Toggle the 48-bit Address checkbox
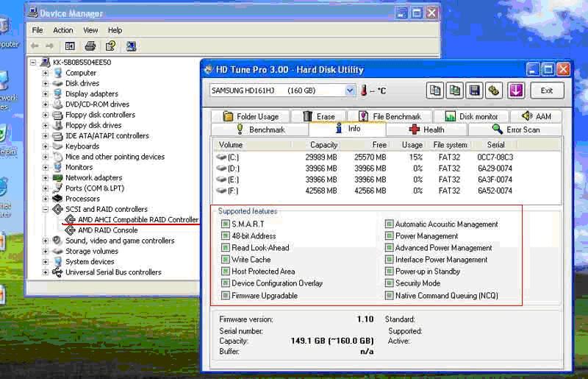The image size is (588, 379). 226,236
